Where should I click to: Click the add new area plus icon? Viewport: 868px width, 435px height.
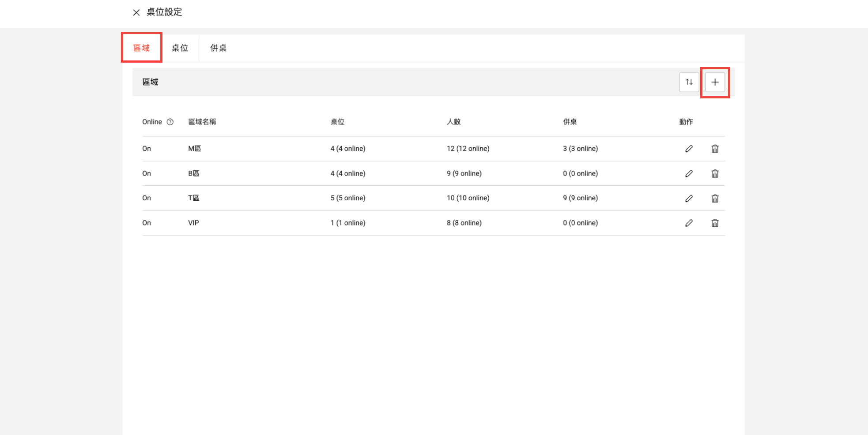point(715,82)
